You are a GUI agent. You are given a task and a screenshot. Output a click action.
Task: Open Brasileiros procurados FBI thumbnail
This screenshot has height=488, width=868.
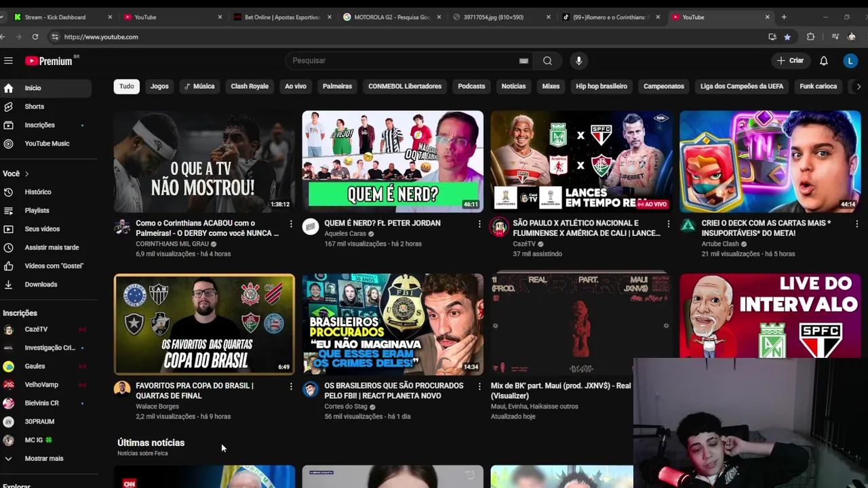pyautogui.click(x=393, y=324)
